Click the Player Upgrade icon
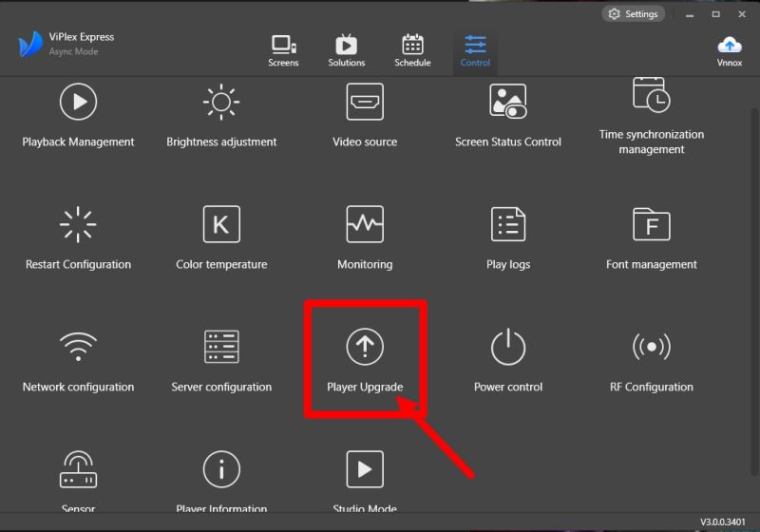760x532 pixels. (x=365, y=349)
